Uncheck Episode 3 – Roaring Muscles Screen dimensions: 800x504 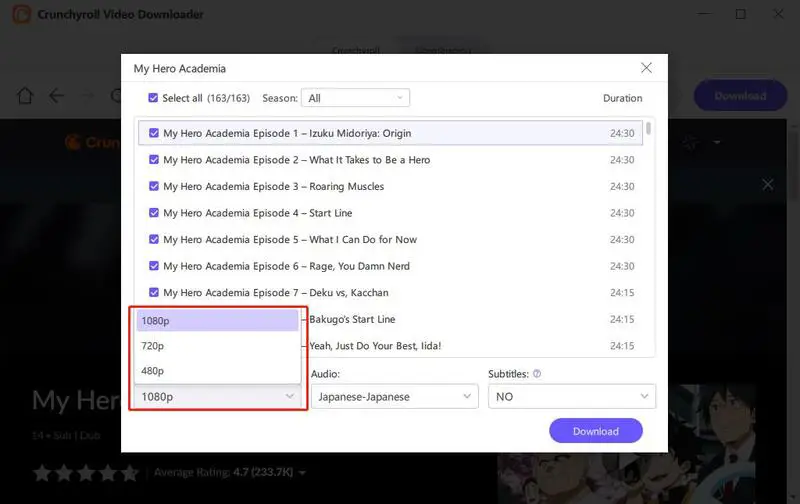click(x=154, y=186)
